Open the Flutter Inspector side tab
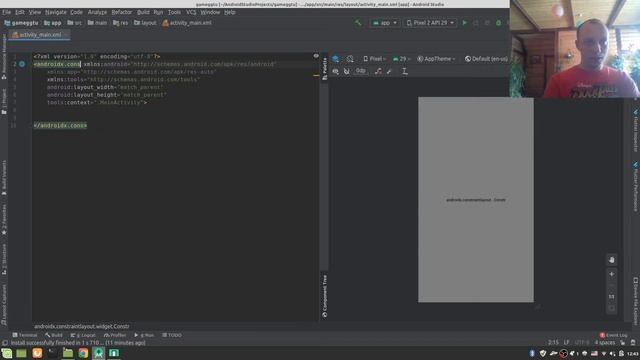The width and height of the screenshot is (640, 360). (636, 130)
